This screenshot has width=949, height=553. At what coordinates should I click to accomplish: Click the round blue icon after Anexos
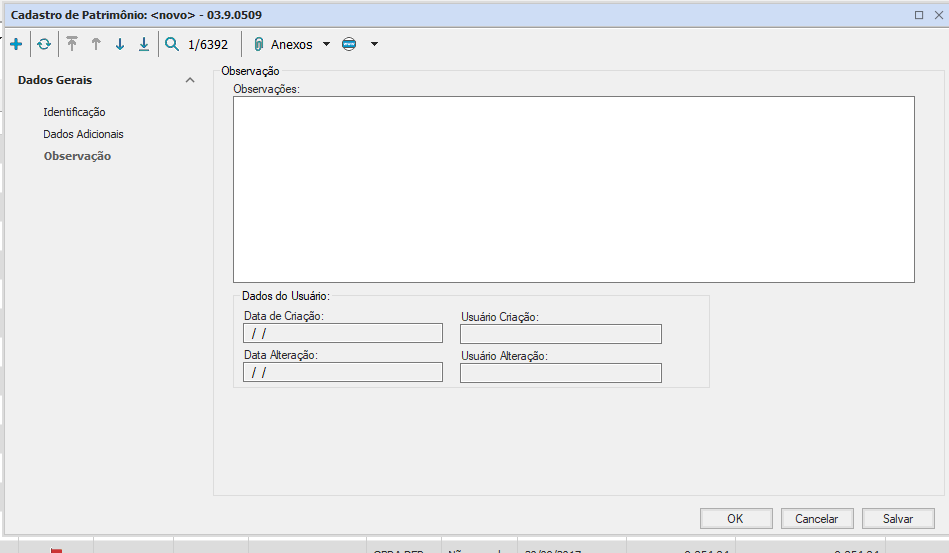click(x=349, y=44)
